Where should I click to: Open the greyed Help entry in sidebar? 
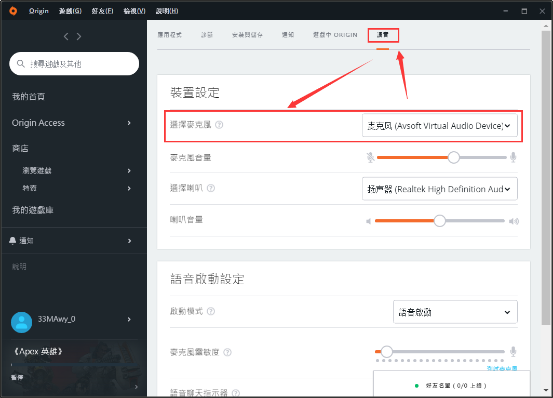(x=19, y=267)
